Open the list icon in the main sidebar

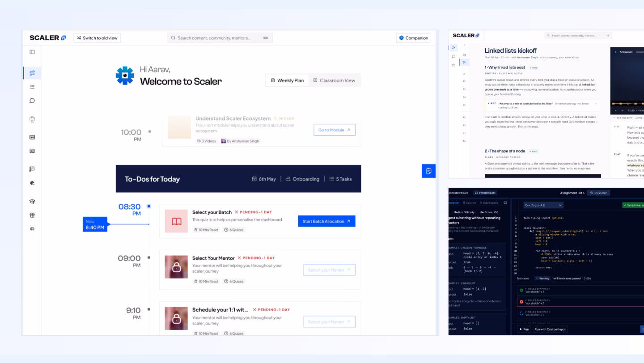coord(32,87)
